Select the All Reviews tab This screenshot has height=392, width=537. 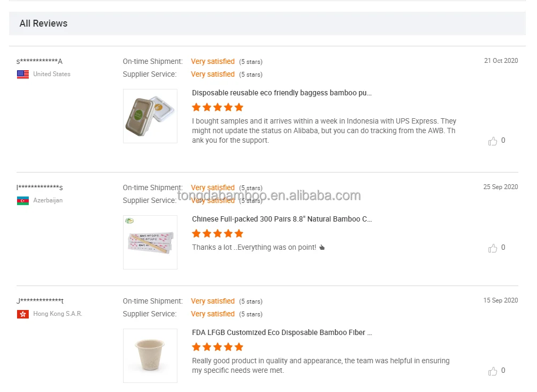point(43,23)
